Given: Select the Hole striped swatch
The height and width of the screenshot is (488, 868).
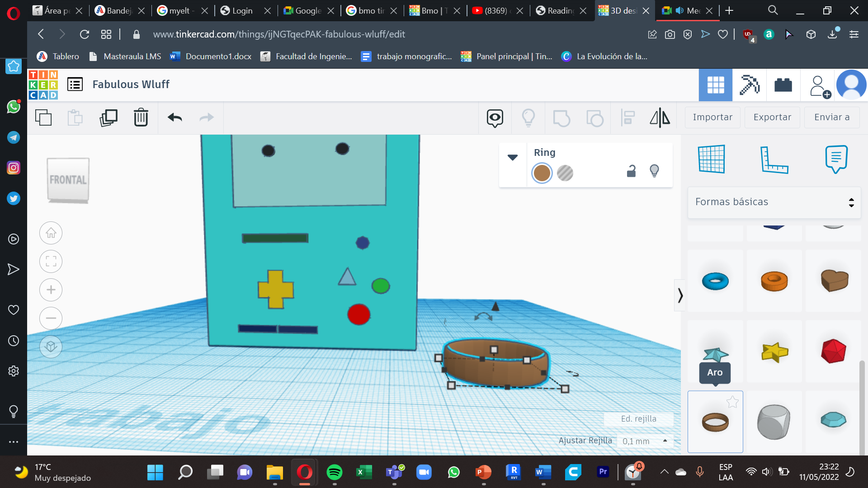Looking at the screenshot, I should [x=565, y=173].
